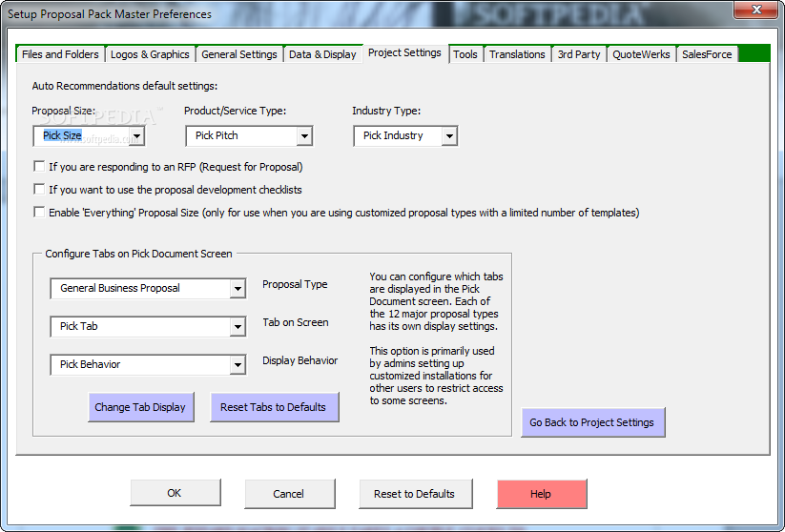Switch to the Translations tab

click(x=517, y=54)
